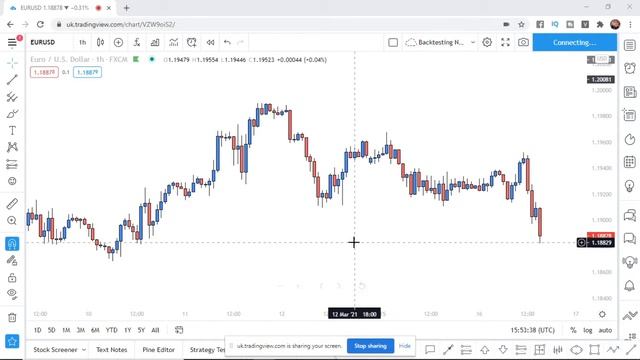Screen dimensions: 640x360
Task: Open the main hamburger menu
Action: tap(12, 42)
